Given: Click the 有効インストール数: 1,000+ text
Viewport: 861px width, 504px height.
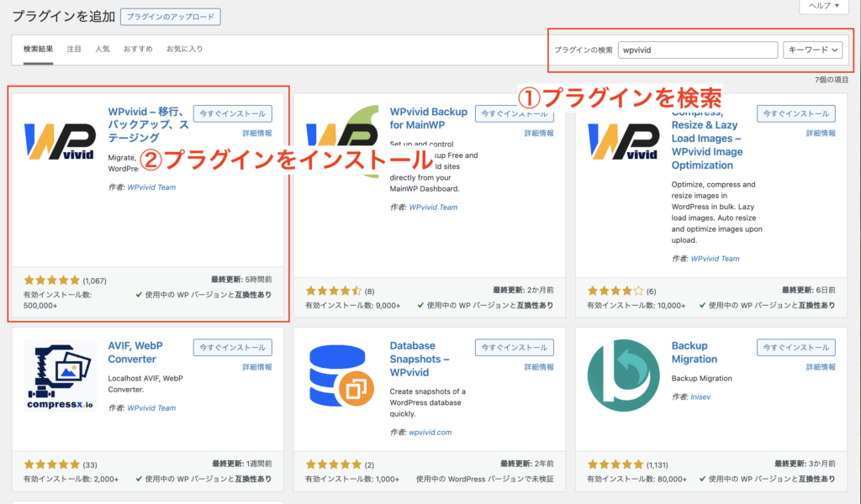Looking at the screenshot, I should (352, 480).
